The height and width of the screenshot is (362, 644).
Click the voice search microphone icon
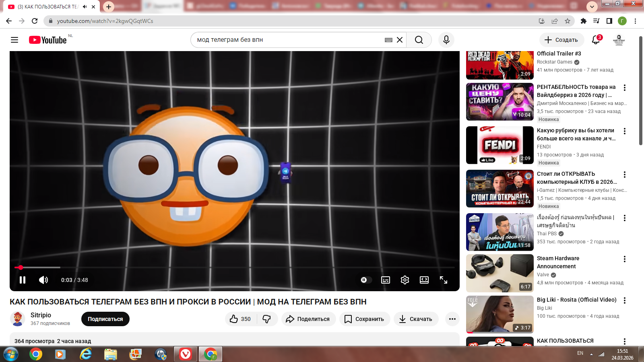point(446,40)
